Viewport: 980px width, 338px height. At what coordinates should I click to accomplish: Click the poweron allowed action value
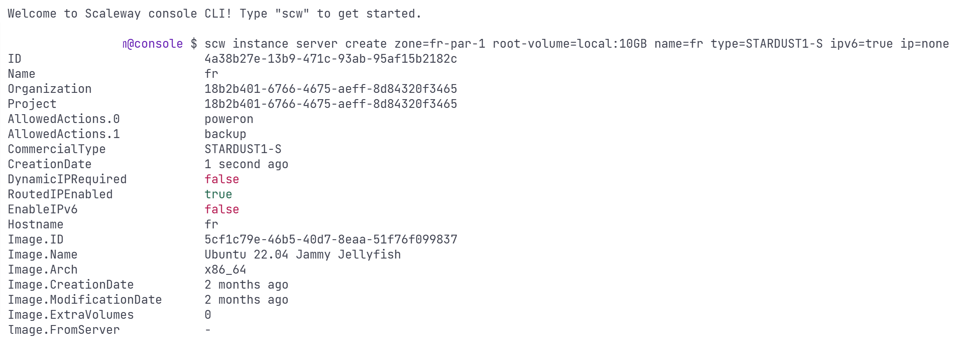pos(229,120)
